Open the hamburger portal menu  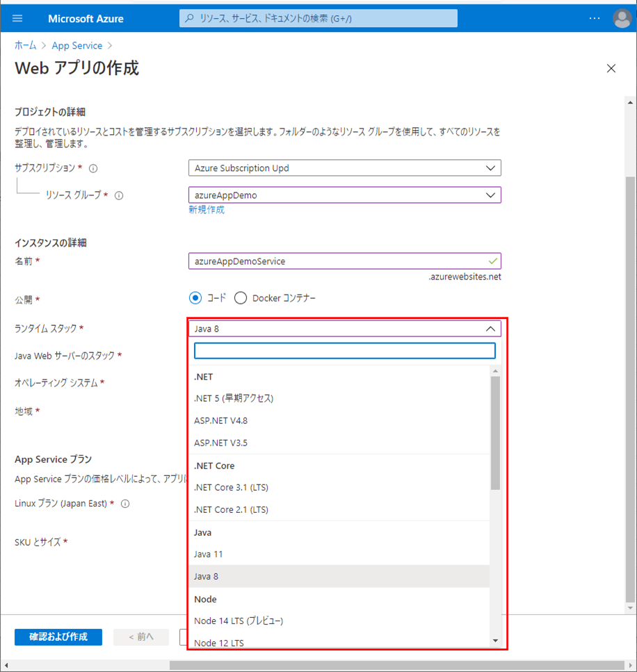17,19
